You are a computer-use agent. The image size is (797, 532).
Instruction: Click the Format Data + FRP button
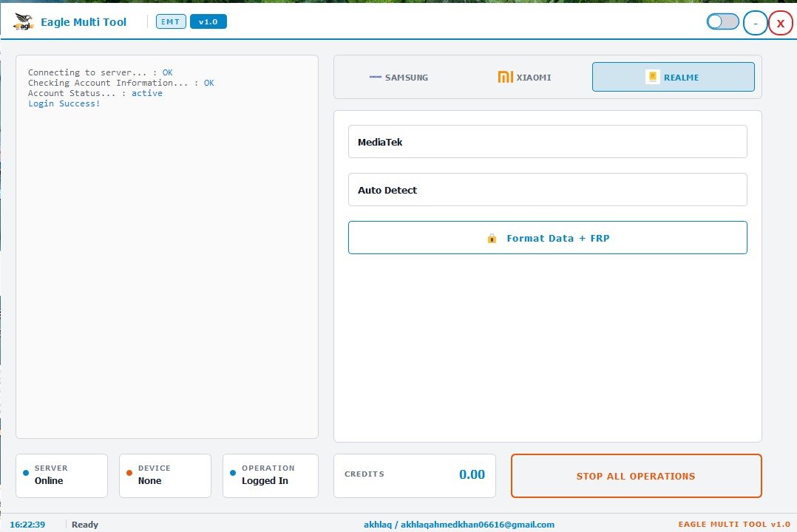[x=547, y=238]
